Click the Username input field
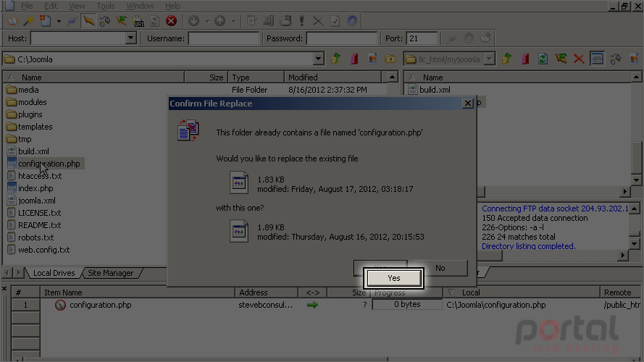 click(223, 38)
